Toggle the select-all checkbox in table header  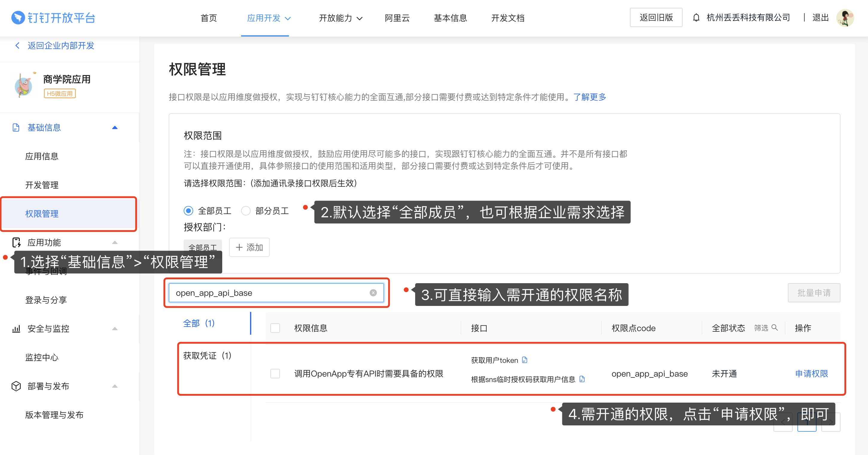[275, 328]
